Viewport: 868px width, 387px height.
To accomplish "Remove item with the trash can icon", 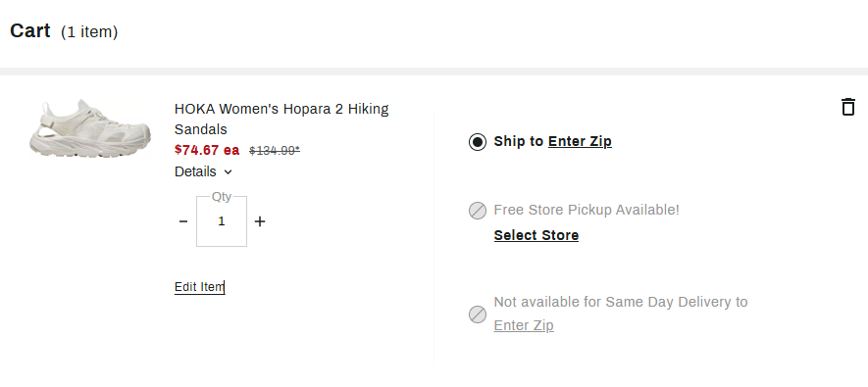I will click(x=848, y=107).
